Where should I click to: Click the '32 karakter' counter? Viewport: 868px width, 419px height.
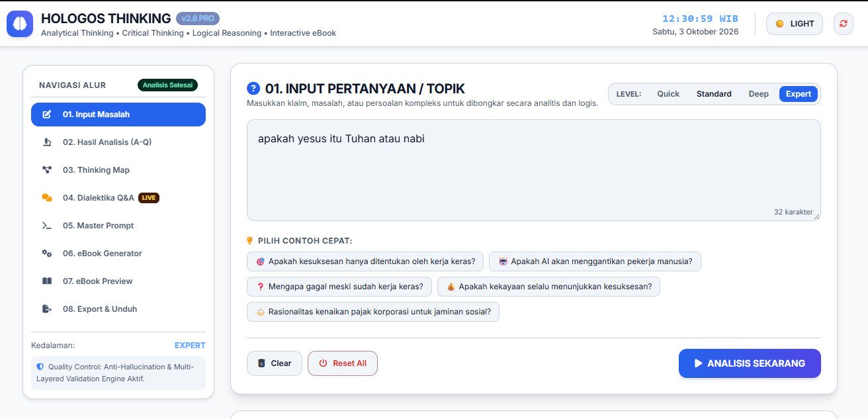(793, 212)
